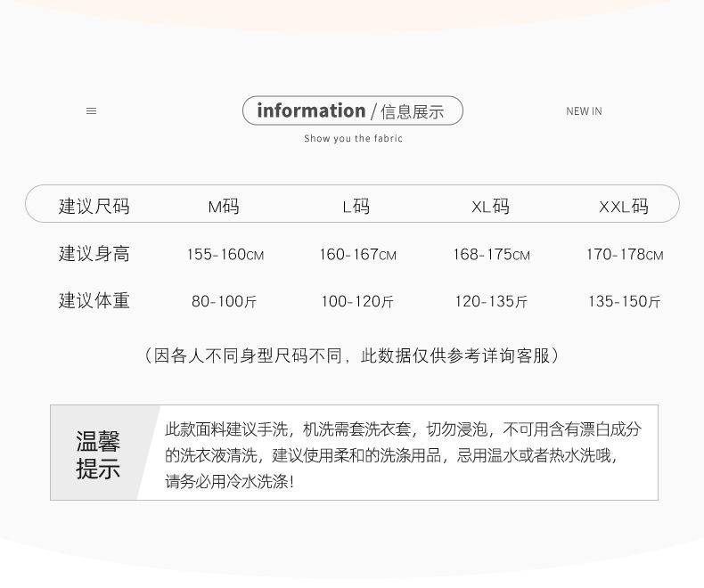Click the 建议体重 row label
The width and height of the screenshot is (704, 588).
coord(94,300)
